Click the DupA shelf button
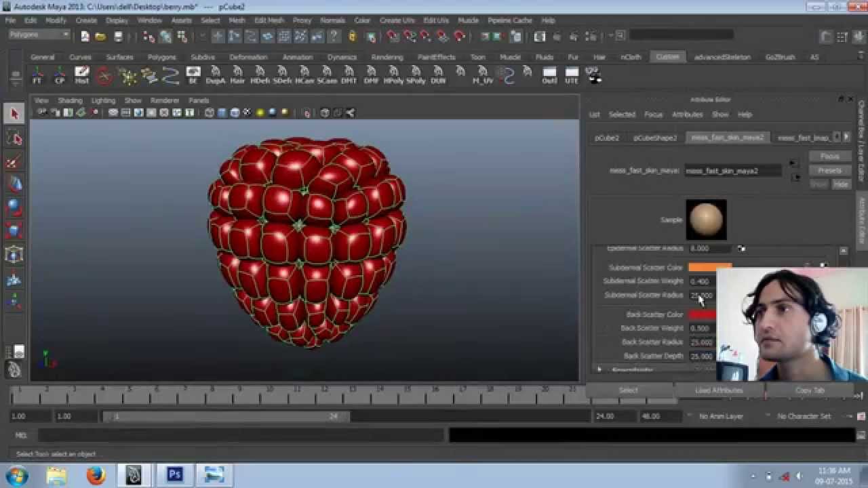This screenshot has width=868, height=488. [216, 75]
